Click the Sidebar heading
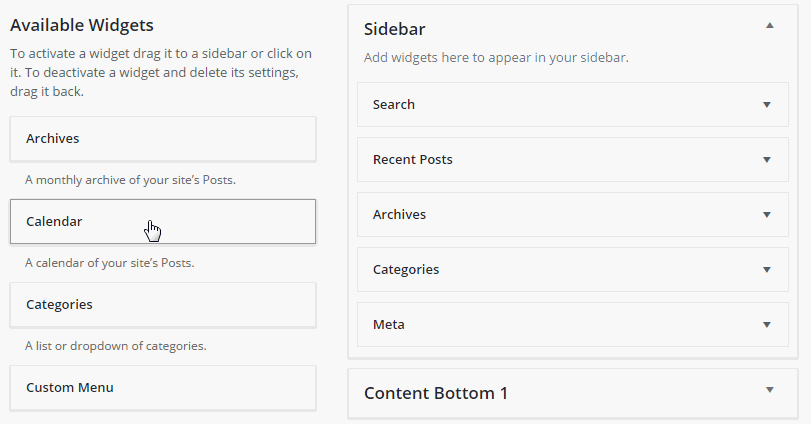811x424 pixels. pyautogui.click(x=395, y=29)
